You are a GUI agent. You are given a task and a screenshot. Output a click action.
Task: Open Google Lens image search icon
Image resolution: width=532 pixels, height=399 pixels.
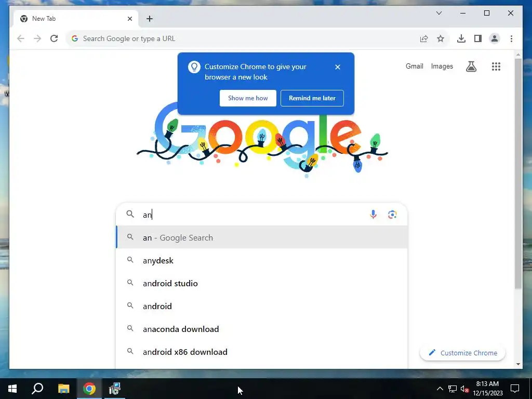[392, 215]
